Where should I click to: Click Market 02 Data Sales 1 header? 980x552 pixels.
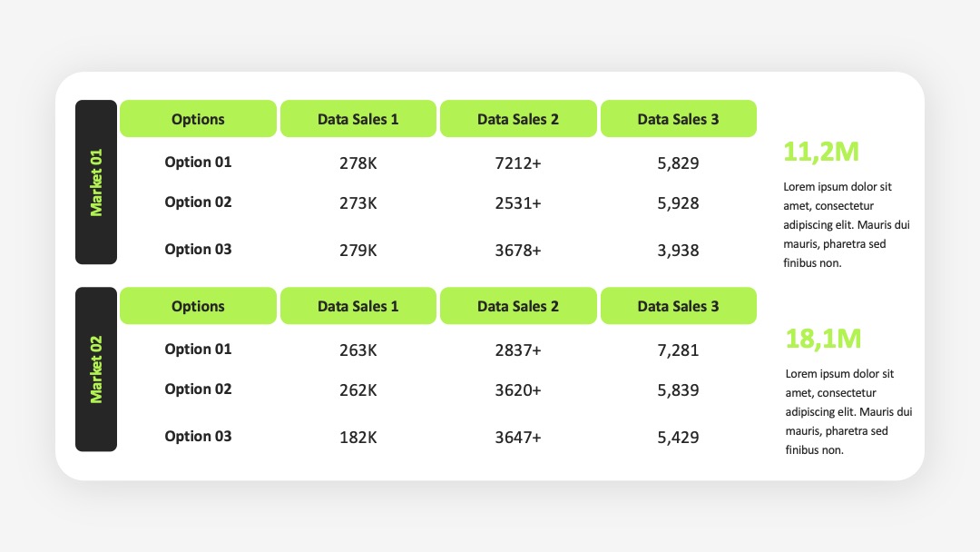click(x=358, y=306)
